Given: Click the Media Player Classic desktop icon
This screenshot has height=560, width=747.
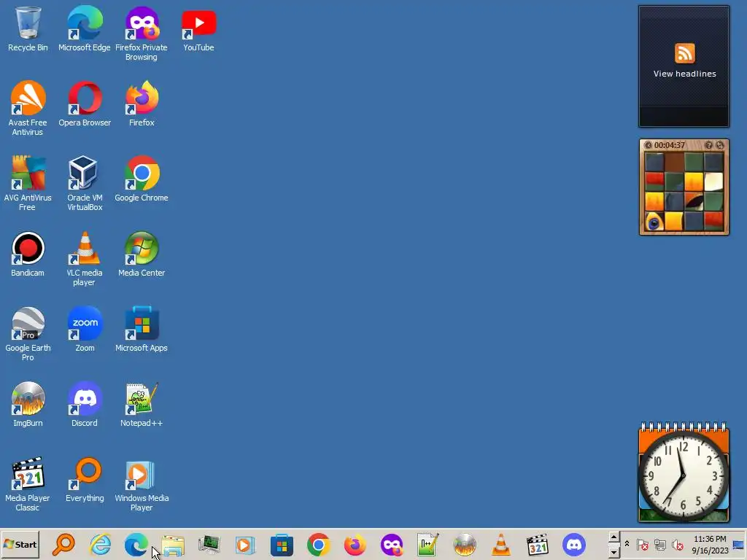Looking at the screenshot, I should tap(28, 484).
